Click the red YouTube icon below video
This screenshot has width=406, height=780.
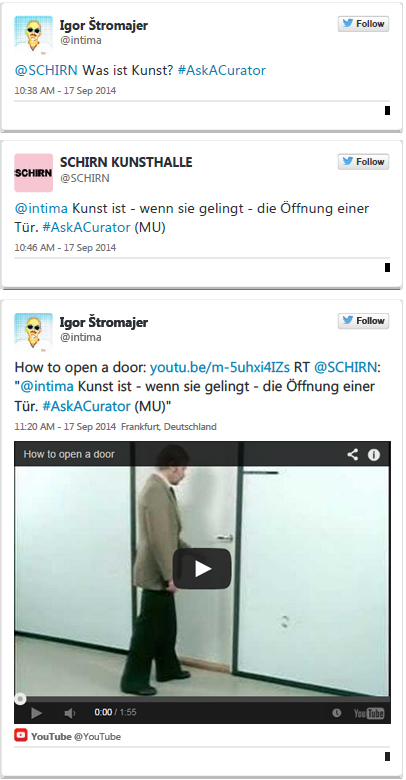coord(21,735)
